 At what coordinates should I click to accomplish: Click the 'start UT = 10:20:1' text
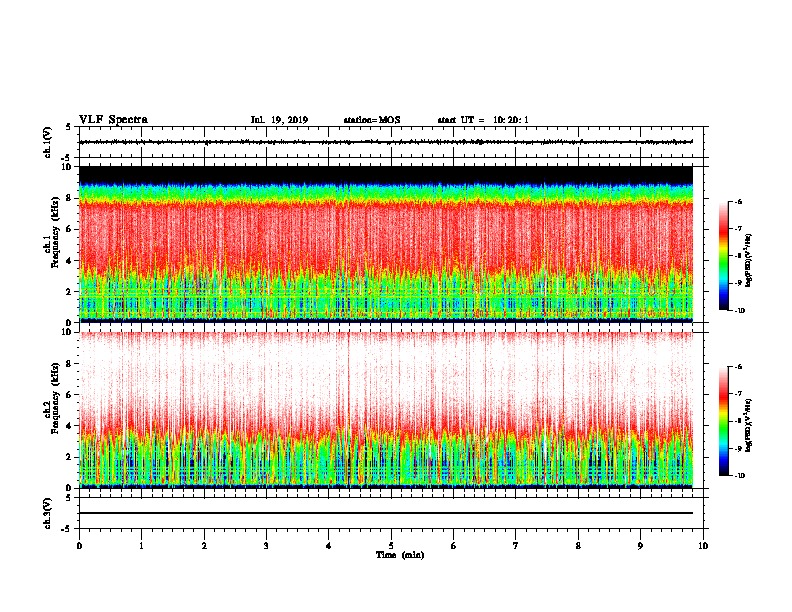[x=483, y=120]
